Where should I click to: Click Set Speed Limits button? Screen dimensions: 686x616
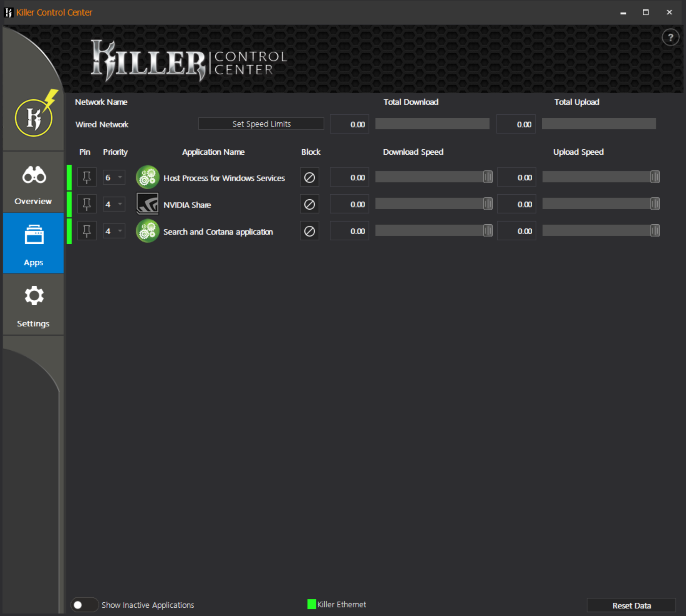[261, 124]
